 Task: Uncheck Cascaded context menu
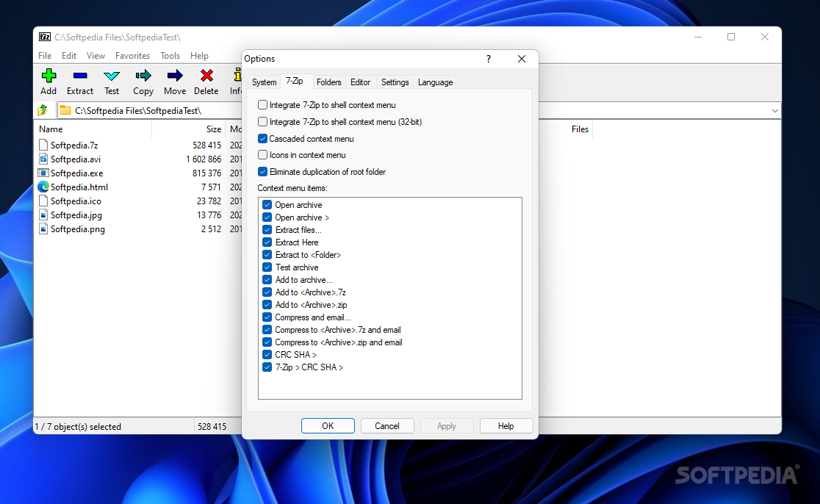pyautogui.click(x=262, y=139)
